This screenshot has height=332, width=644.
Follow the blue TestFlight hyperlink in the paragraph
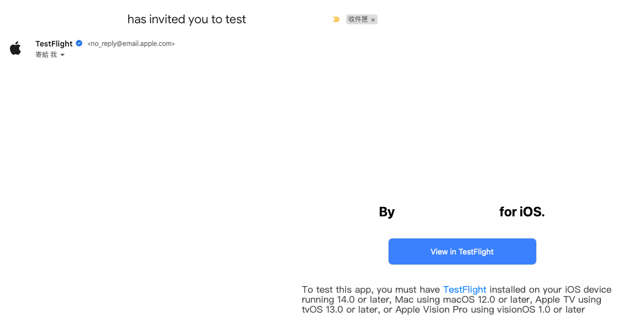[x=464, y=290]
